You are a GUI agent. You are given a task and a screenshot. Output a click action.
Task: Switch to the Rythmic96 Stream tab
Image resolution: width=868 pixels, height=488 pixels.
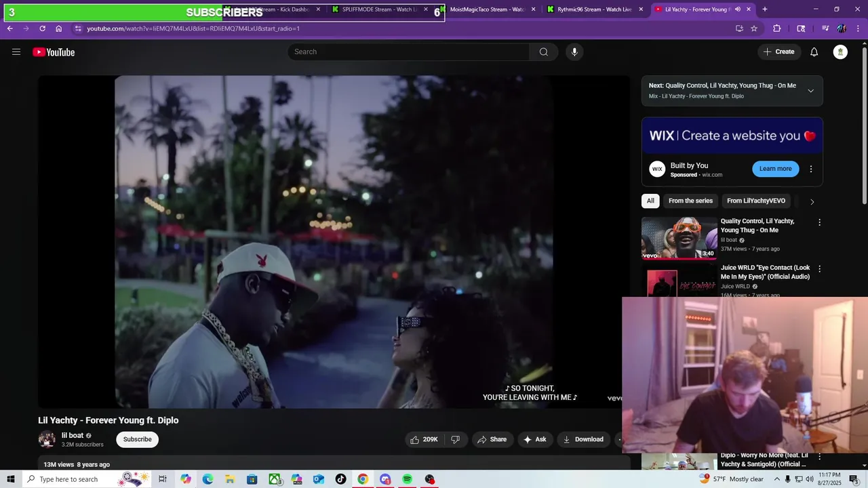[x=595, y=9]
